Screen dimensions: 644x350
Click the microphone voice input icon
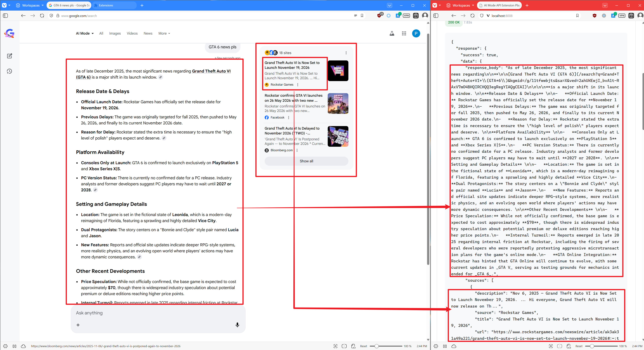pos(237,324)
